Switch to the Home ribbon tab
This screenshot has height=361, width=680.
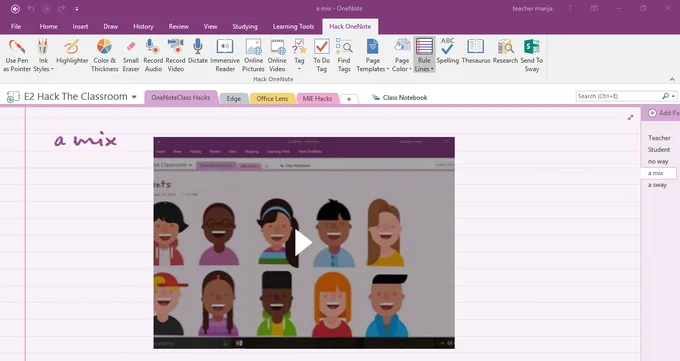(49, 26)
